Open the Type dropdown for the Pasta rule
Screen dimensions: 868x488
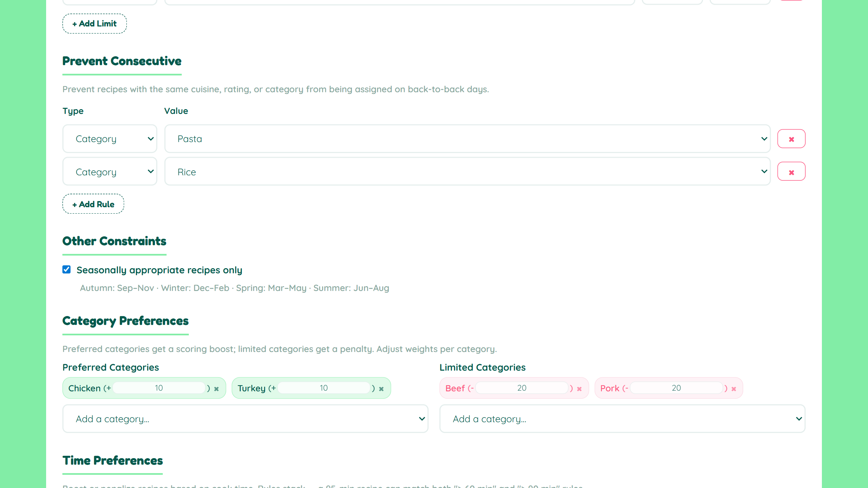coord(110,138)
